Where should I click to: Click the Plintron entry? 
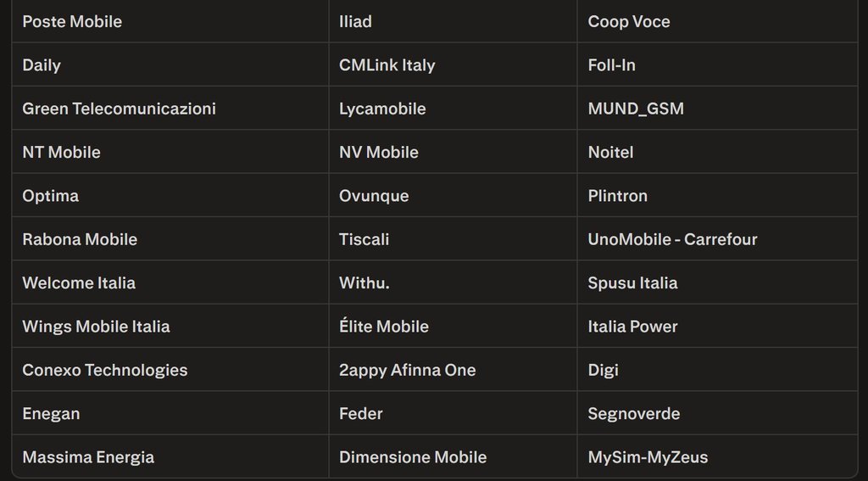617,196
